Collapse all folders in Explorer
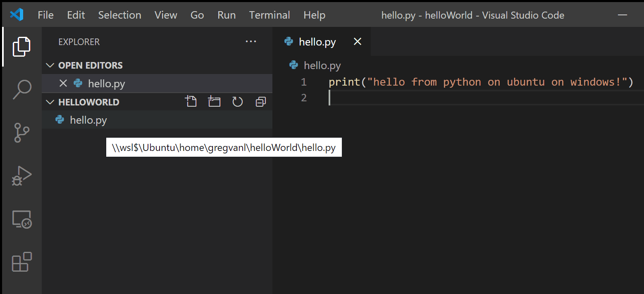Image resolution: width=644 pixels, height=294 pixels. [260, 101]
